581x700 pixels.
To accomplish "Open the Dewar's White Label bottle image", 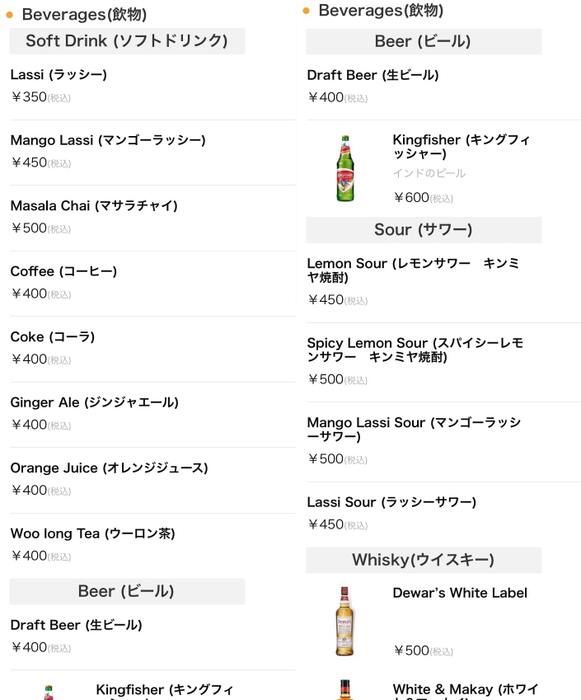I will 344,621.
